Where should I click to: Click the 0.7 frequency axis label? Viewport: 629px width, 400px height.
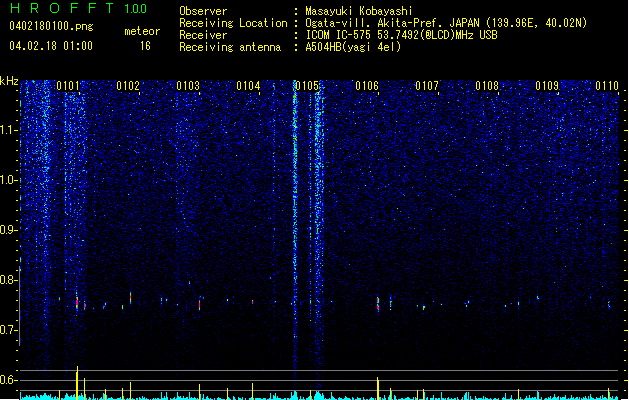pos(9,330)
